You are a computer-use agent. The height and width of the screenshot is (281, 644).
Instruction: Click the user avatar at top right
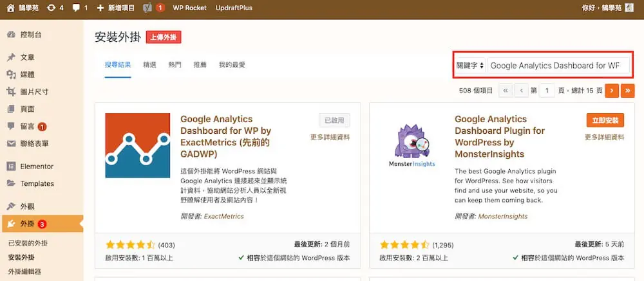click(629, 8)
